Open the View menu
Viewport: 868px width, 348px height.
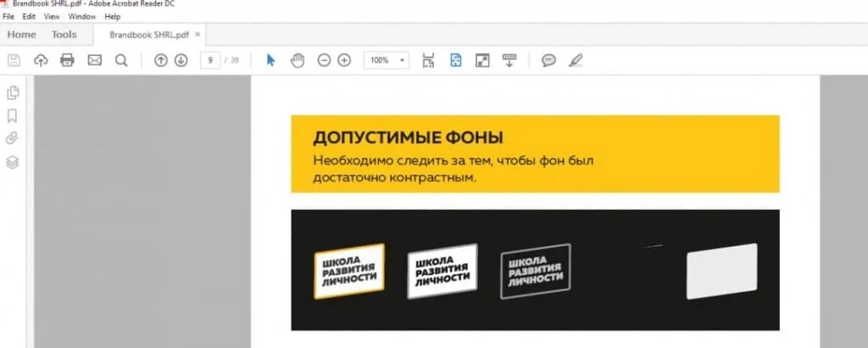[52, 17]
